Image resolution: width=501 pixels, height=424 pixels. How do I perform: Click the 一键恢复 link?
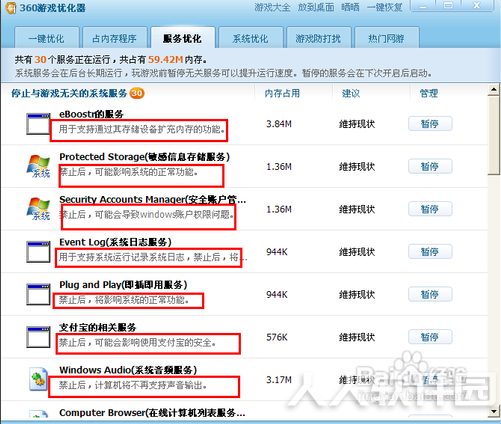pyautogui.click(x=385, y=7)
